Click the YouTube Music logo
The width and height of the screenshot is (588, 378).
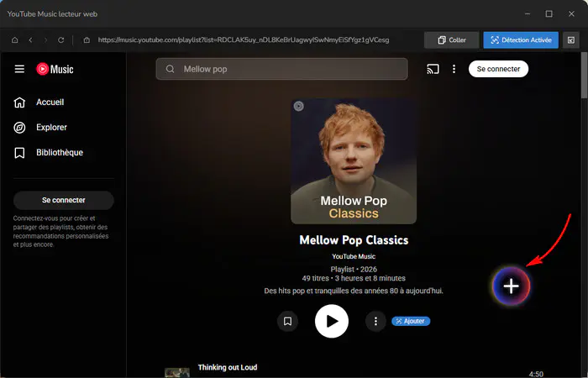(55, 69)
